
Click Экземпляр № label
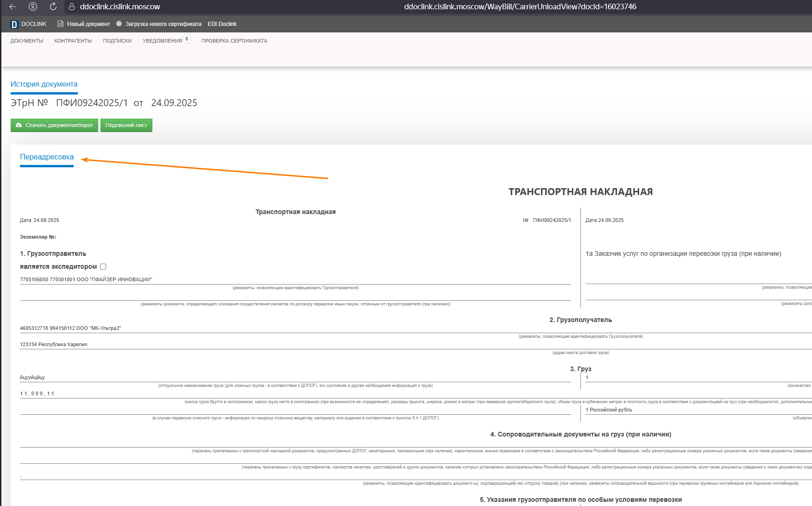(38, 237)
